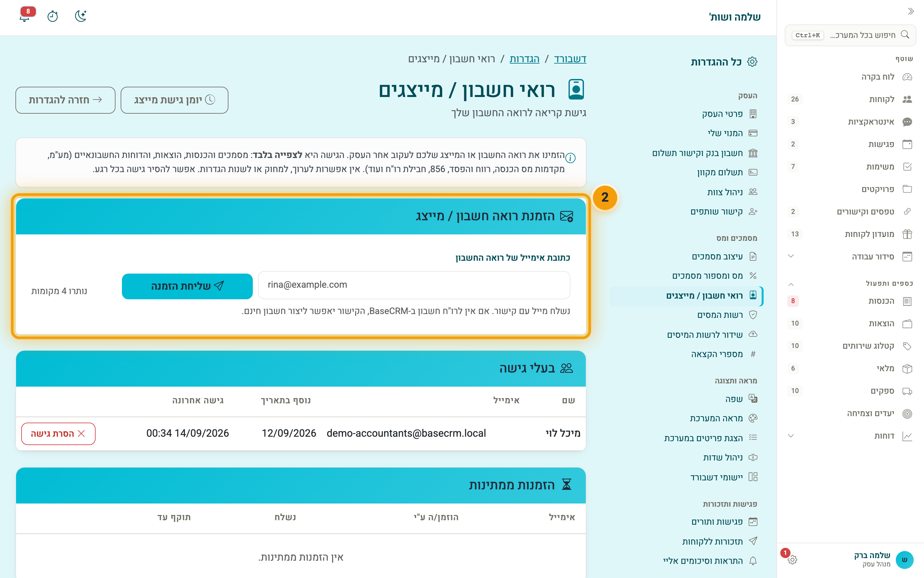Click the שפה language icon
The image size is (924, 578).
(x=753, y=399)
